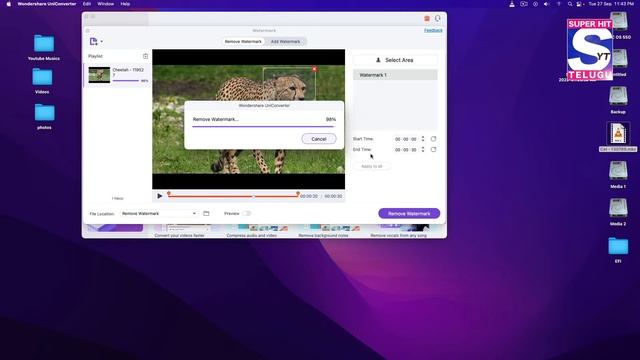Play the video preview
Viewport: 640px width, 360px height.
160,196
